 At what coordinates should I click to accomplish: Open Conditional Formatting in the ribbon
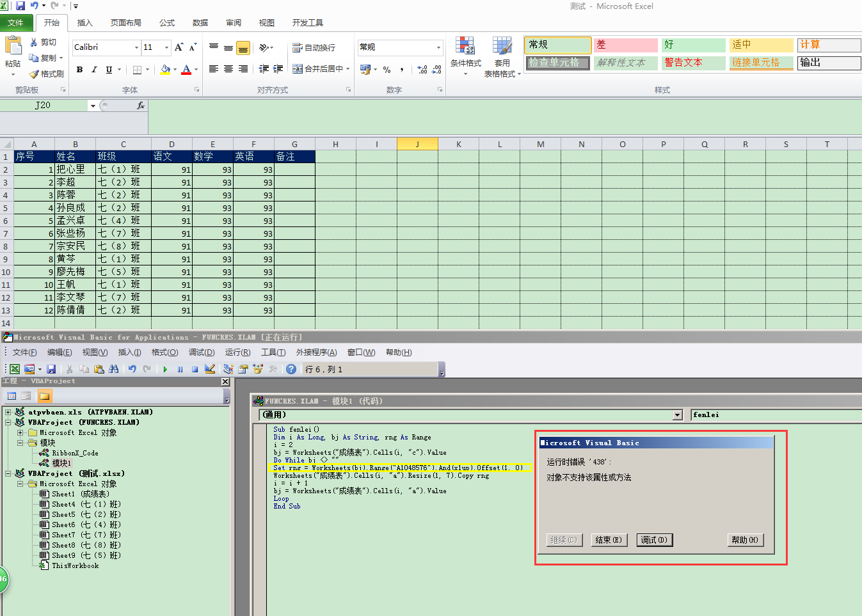point(466,56)
